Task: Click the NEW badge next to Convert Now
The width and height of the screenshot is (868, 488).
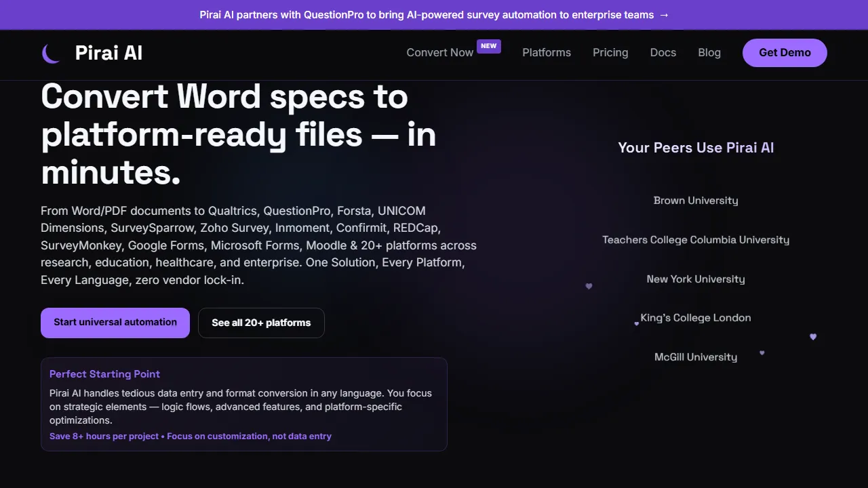Action: (489, 46)
